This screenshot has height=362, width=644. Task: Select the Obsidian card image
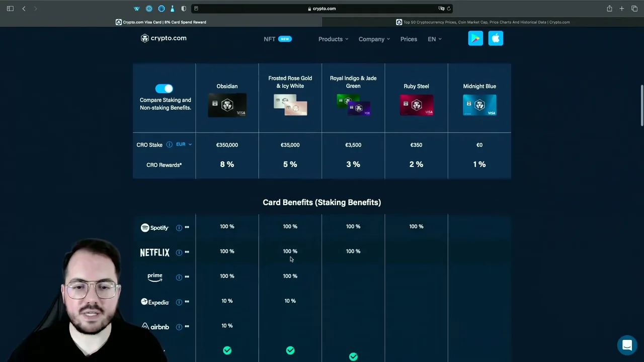pyautogui.click(x=227, y=105)
